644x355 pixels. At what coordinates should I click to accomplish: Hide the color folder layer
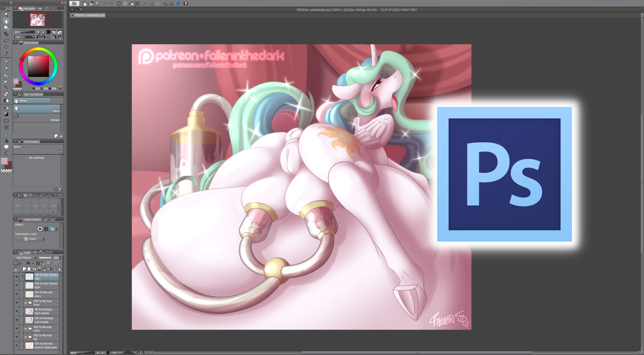[x=16, y=328]
